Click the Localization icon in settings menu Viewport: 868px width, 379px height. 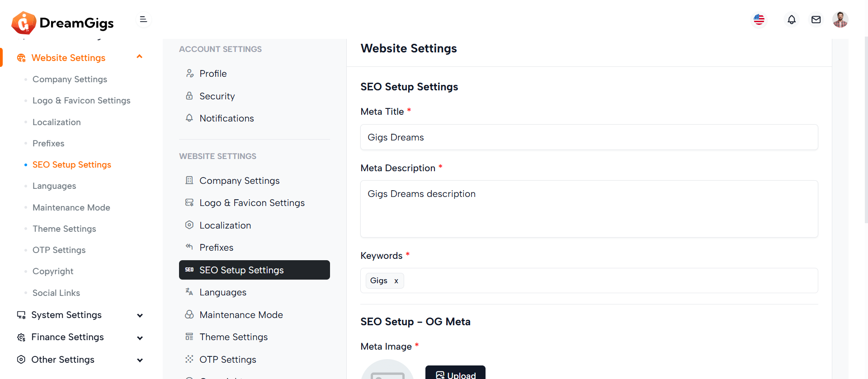point(189,225)
